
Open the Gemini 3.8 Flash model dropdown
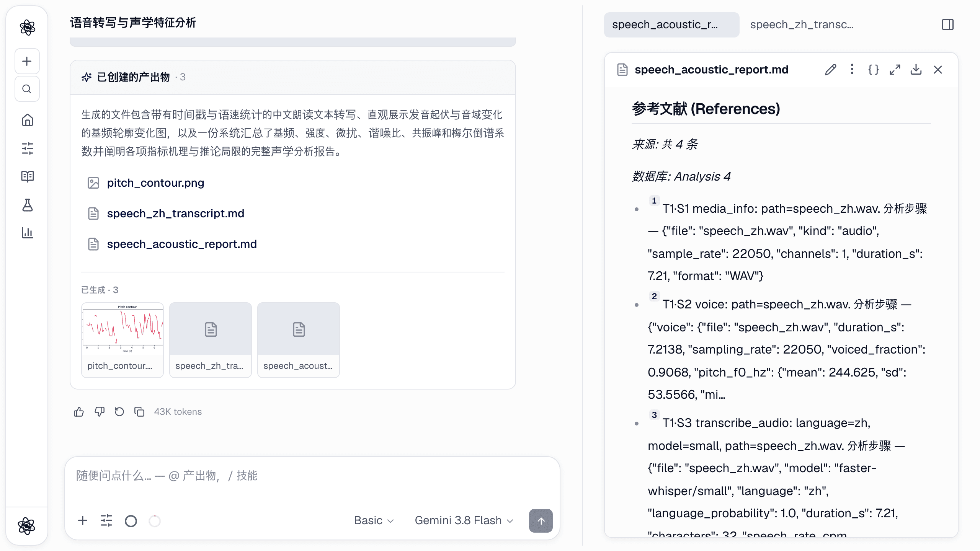point(464,520)
